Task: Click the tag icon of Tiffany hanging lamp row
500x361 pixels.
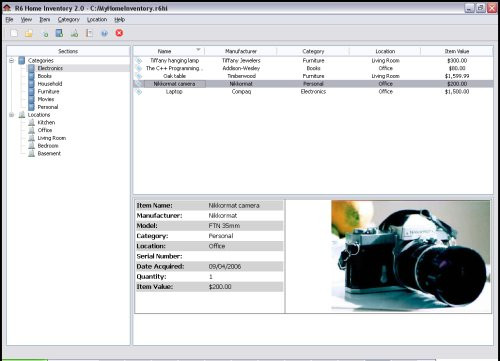Action: point(139,60)
